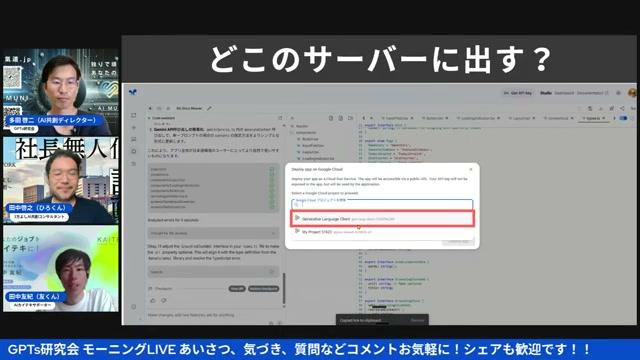Click the bottom icon in left sidebar
The width and height of the screenshot is (640, 360).
pos(133,307)
